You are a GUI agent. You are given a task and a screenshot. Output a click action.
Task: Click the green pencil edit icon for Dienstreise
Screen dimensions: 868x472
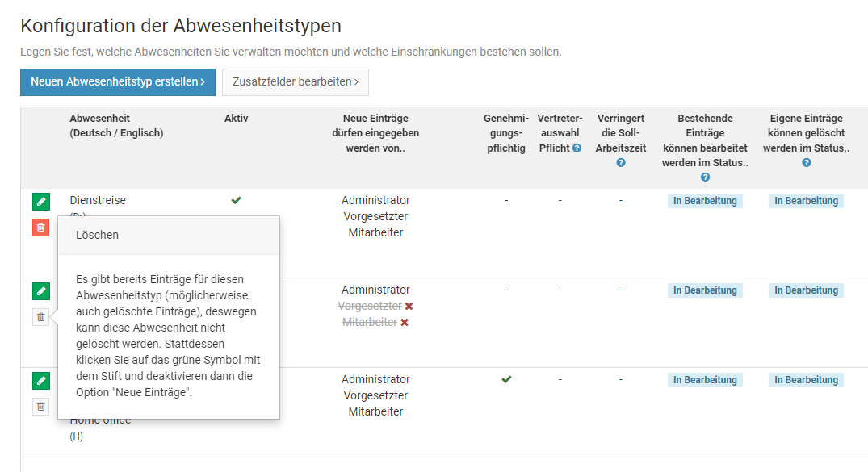(x=41, y=202)
